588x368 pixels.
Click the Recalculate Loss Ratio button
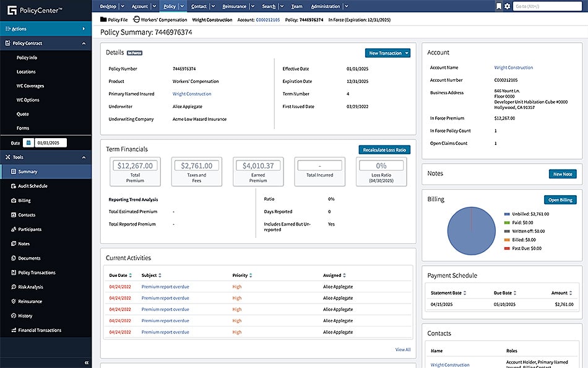tap(384, 150)
